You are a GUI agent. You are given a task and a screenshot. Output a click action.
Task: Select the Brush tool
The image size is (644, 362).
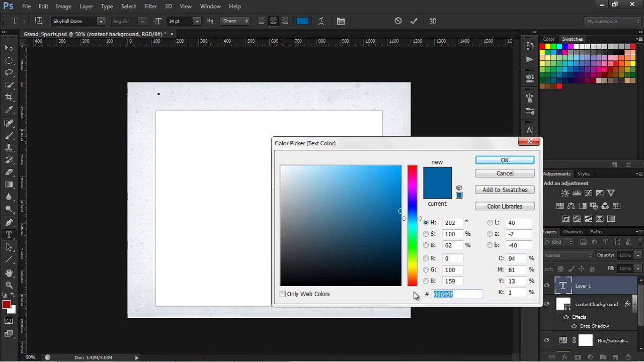click(9, 135)
